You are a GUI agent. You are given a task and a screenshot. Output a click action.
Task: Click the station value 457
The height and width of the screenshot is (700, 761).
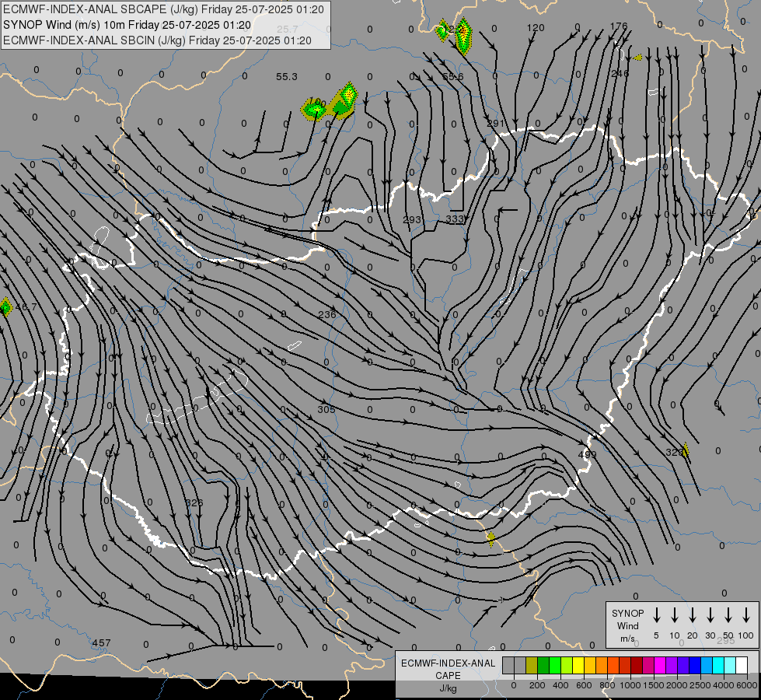[101, 642]
